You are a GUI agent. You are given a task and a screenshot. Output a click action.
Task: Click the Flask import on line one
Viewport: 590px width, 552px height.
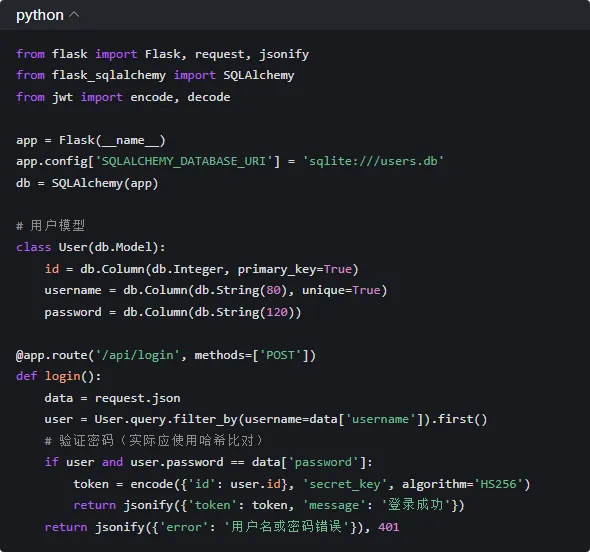tap(163, 54)
